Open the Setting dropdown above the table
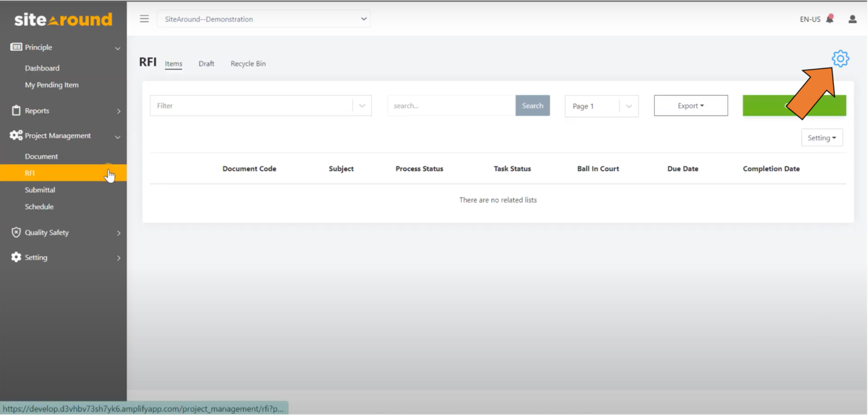This screenshot has height=415, width=868. 821,138
